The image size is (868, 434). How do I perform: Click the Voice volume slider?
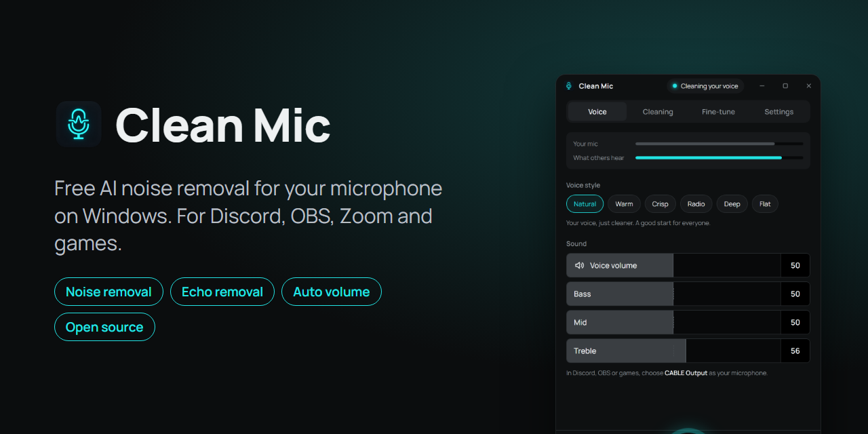coord(673,265)
